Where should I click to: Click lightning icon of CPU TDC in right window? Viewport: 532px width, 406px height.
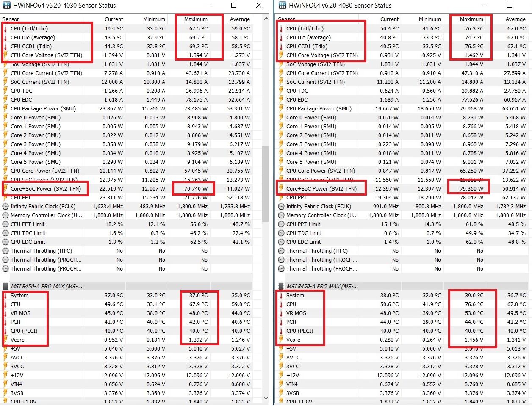click(281, 91)
